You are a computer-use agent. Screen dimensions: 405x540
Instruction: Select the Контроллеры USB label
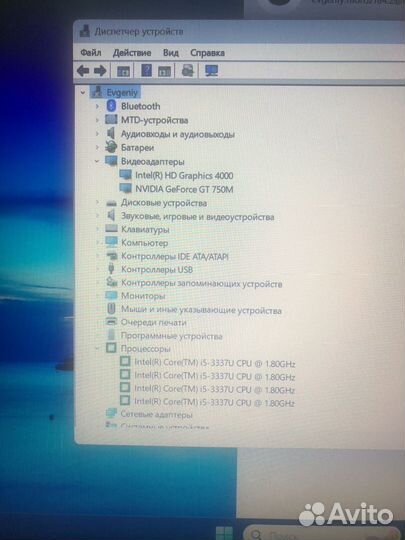[157, 269]
